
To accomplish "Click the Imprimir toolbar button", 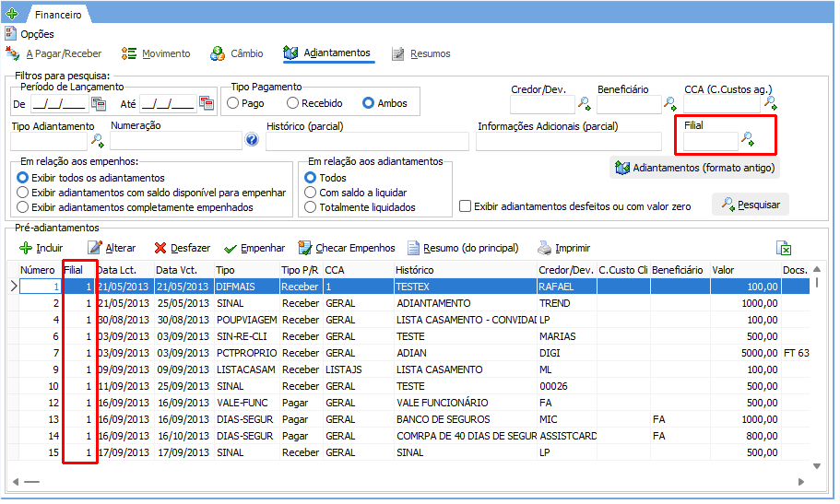I will [x=564, y=248].
